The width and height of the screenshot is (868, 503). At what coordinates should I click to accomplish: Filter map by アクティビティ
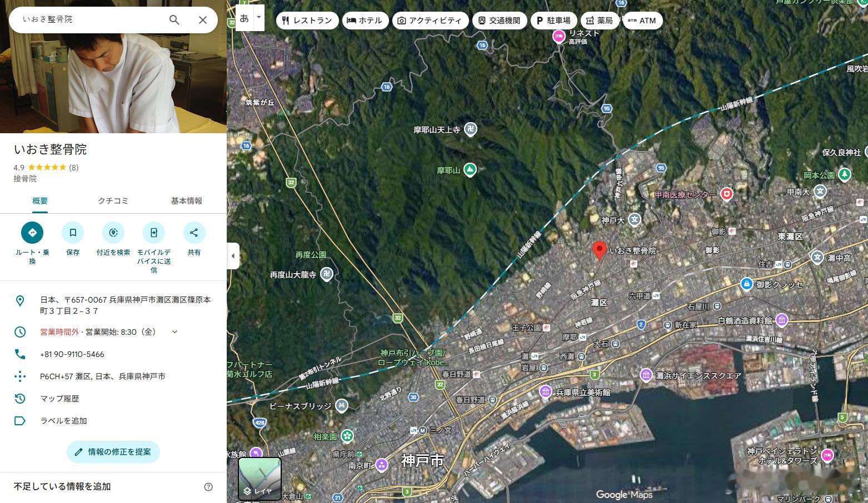coord(430,21)
